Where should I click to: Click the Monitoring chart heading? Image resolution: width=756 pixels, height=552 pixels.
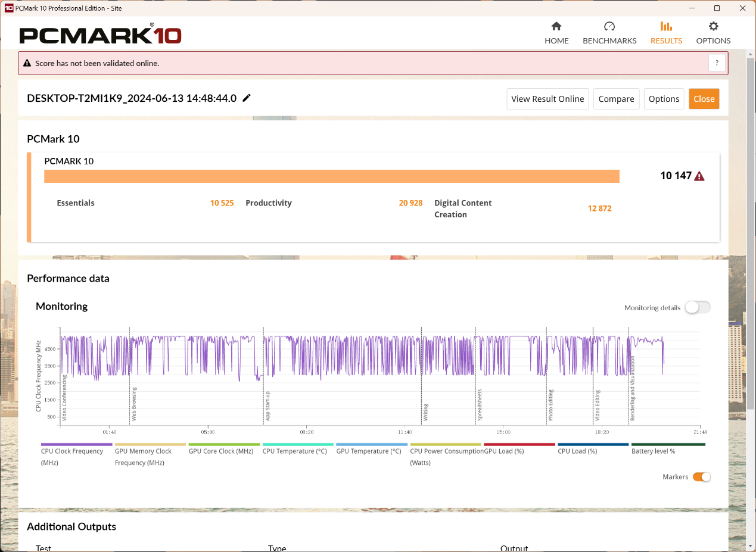point(61,306)
